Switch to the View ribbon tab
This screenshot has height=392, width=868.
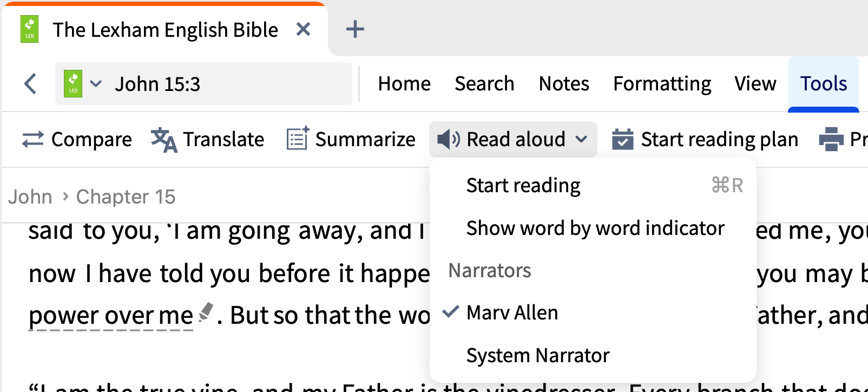coord(755,84)
